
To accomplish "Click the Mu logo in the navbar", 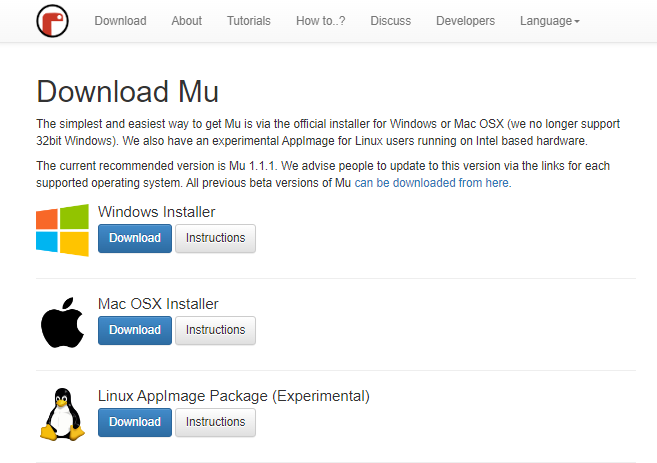I will point(53,21).
